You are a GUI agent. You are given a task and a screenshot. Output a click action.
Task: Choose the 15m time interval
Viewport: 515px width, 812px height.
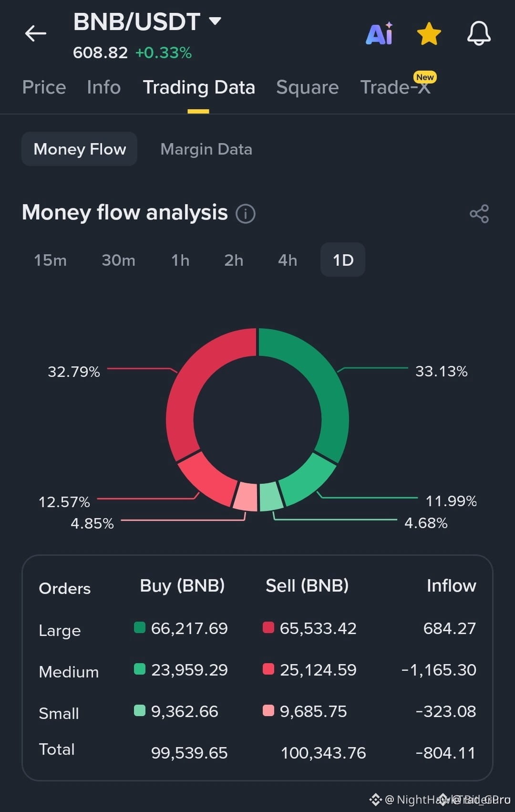pos(50,260)
